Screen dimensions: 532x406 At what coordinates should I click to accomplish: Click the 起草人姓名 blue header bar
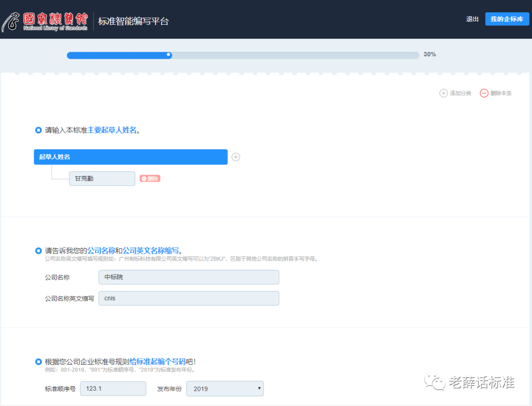tap(131, 157)
